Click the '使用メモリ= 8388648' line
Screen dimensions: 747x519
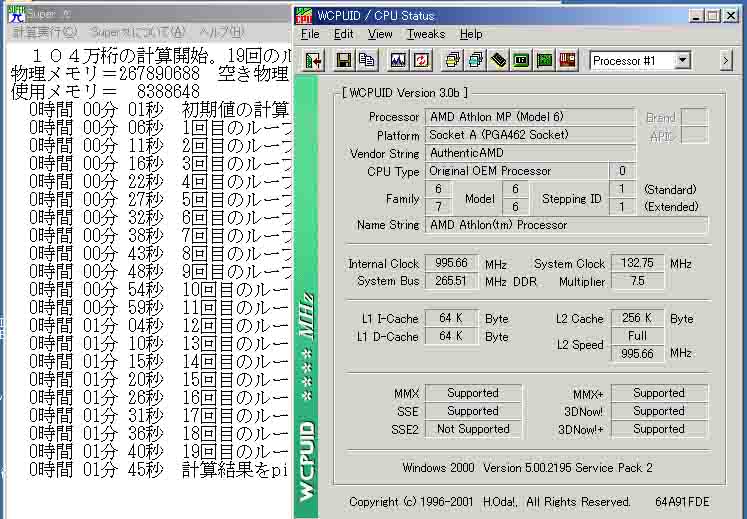pyautogui.click(x=105, y=92)
